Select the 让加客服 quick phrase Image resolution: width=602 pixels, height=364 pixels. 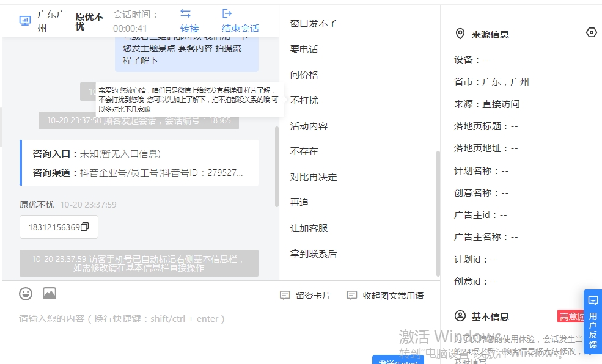click(x=309, y=228)
